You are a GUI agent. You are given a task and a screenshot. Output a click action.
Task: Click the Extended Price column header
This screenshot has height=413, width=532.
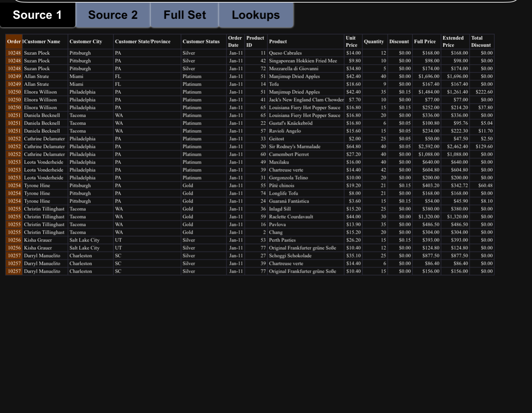(x=455, y=42)
